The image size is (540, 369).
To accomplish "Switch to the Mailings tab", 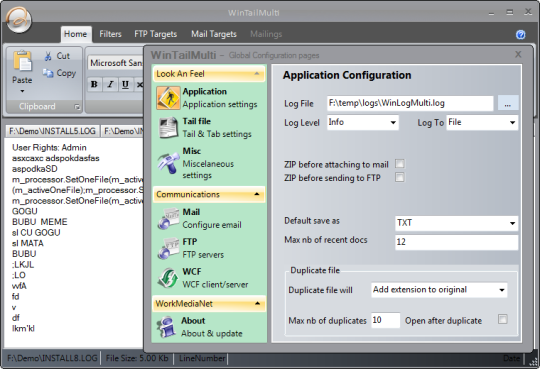I will (266, 34).
